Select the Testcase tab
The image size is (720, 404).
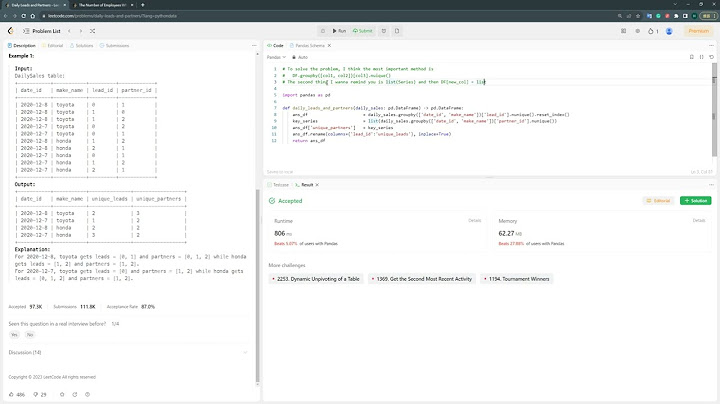[278, 185]
